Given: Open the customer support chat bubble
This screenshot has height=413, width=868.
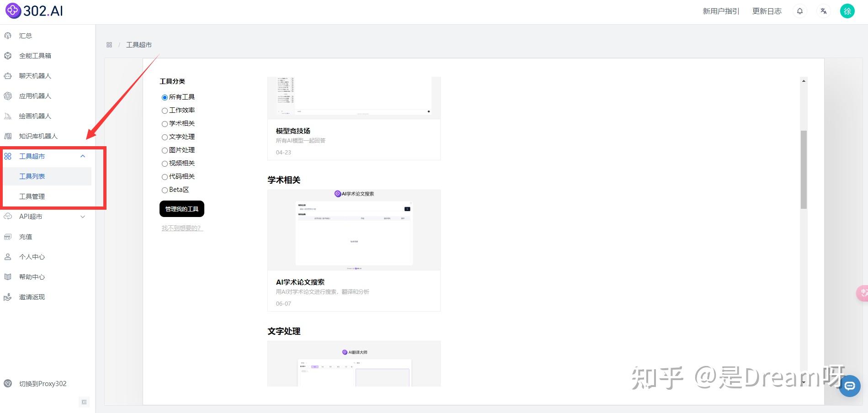Looking at the screenshot, I should pos(850,386).
